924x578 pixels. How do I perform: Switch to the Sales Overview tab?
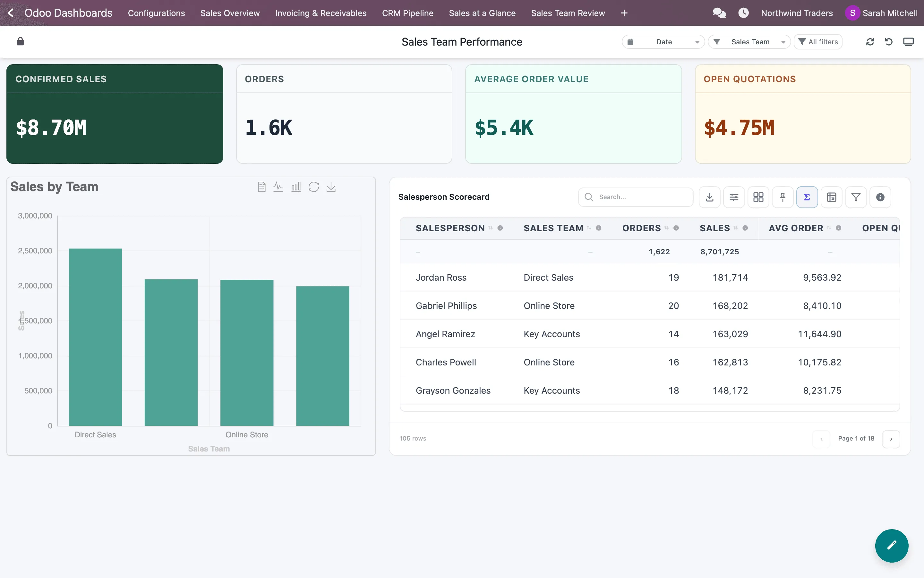pos(230,13)
